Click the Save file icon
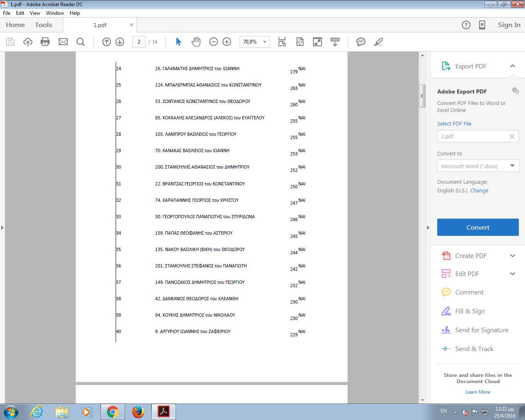The image size is (525, 420). (x=10, y=42)
